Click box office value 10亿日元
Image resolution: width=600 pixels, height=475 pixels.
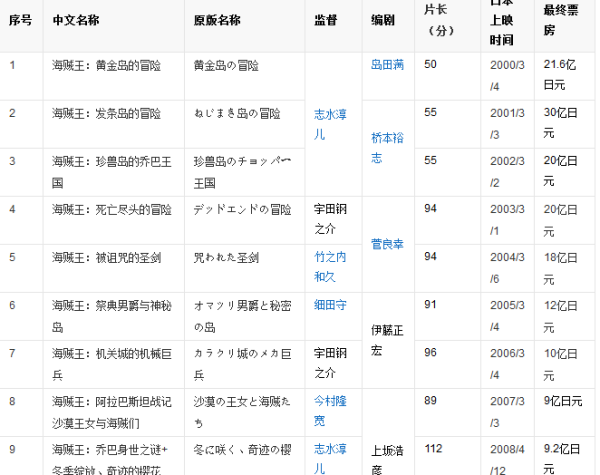coord(560,364)
